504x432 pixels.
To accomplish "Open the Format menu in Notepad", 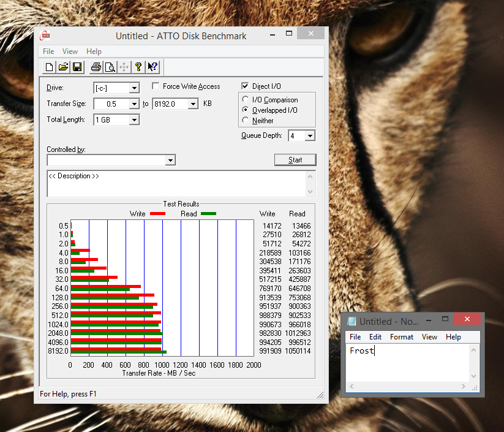I will 402,337.
